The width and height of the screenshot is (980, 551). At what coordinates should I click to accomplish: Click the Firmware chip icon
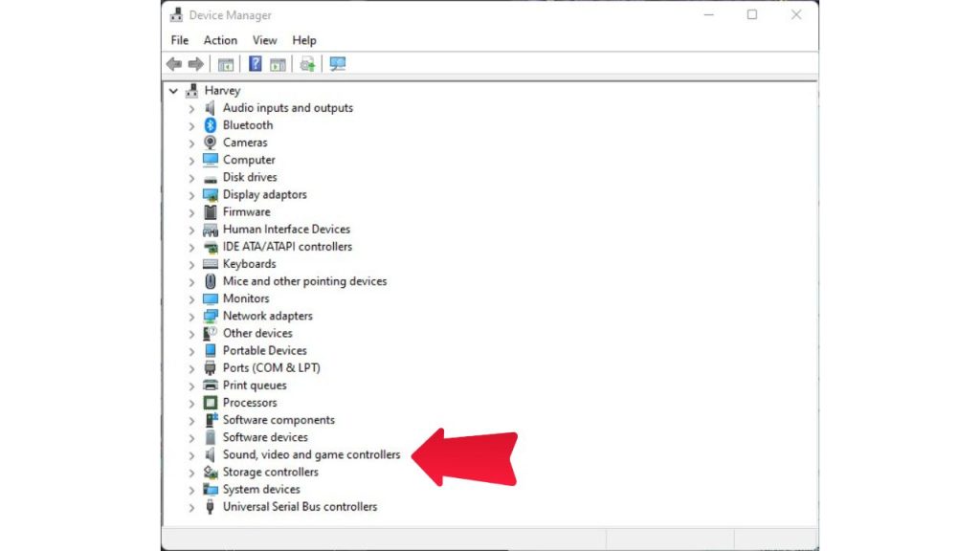point(211,211)
